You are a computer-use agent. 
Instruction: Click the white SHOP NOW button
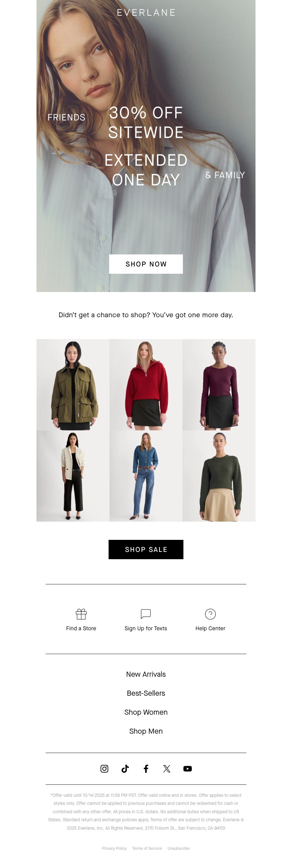pos(146,264)
